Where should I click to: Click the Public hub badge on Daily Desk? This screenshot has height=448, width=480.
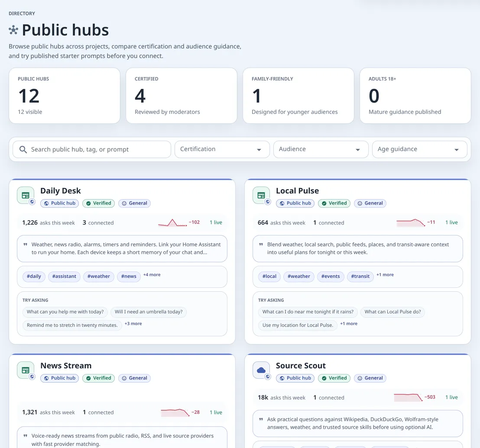tap(60, 203)
